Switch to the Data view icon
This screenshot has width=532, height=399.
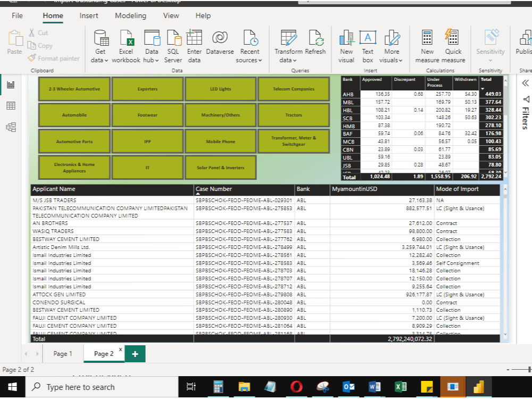tap(10, 106)
